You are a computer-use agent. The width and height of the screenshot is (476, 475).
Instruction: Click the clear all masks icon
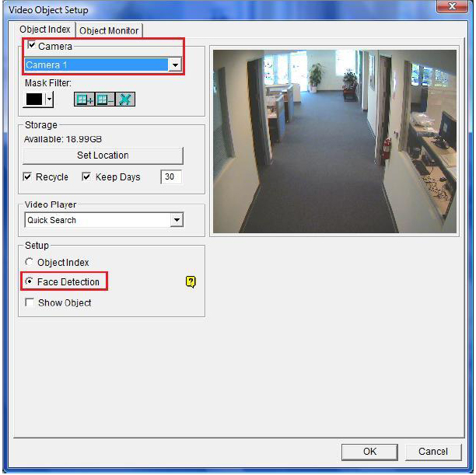tap(125, 100)
